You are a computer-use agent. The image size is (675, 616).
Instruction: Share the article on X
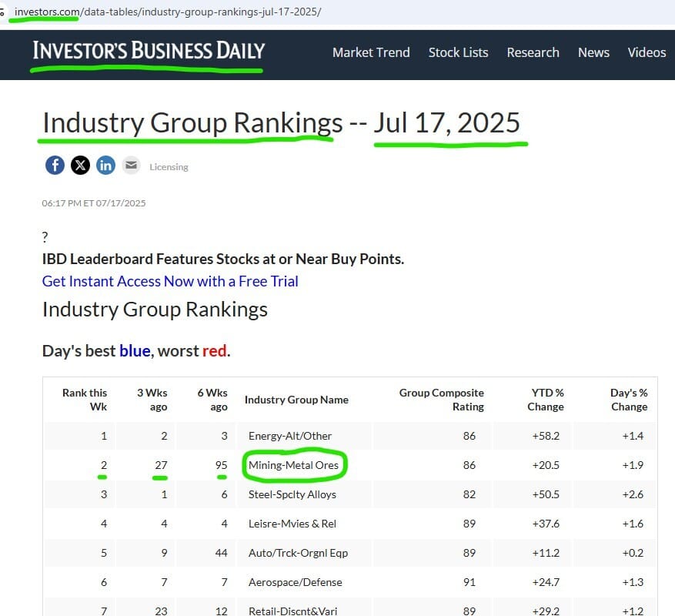[80, 166]
